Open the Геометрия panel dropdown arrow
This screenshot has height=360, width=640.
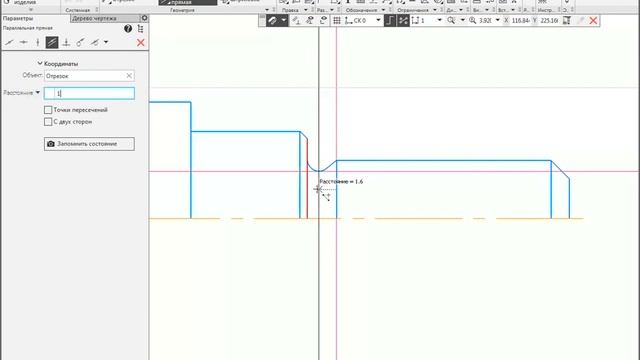(267, 10)
